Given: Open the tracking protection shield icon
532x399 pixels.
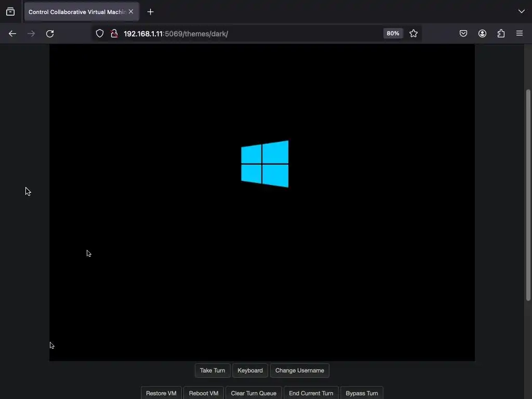Looking at the screenshot, I should pyautogui.click(x=99, y=34).
